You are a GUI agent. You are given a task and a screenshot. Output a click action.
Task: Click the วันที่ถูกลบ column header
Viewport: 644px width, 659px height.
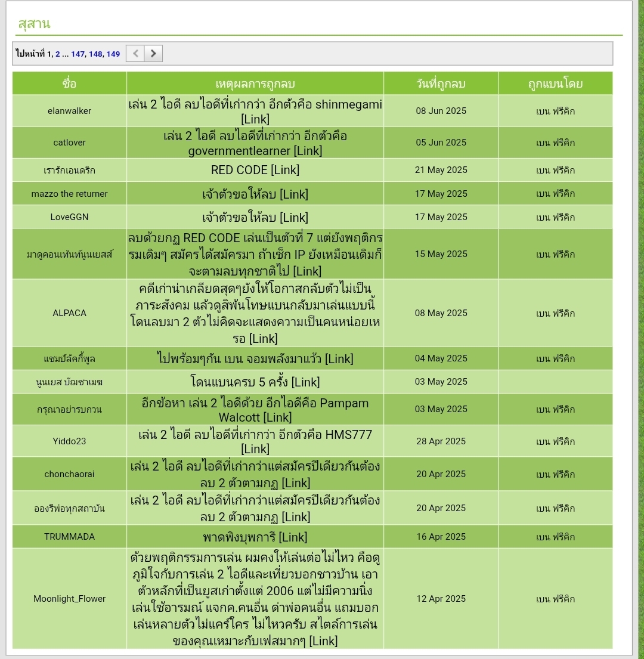[441, 83]
